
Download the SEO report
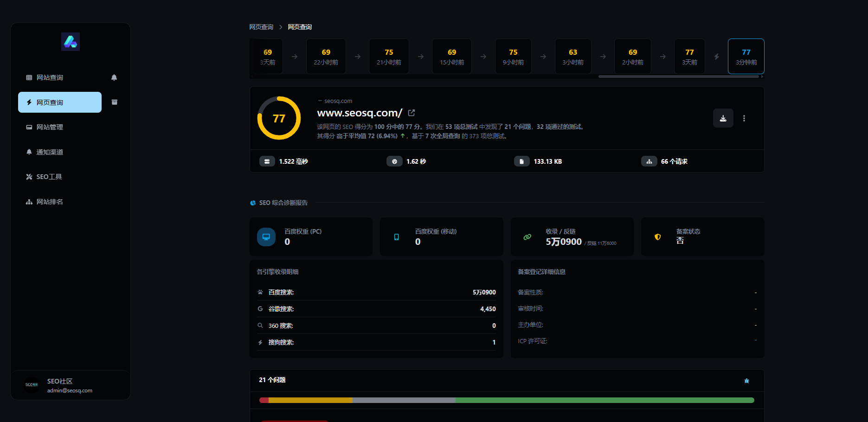(723, 118)
